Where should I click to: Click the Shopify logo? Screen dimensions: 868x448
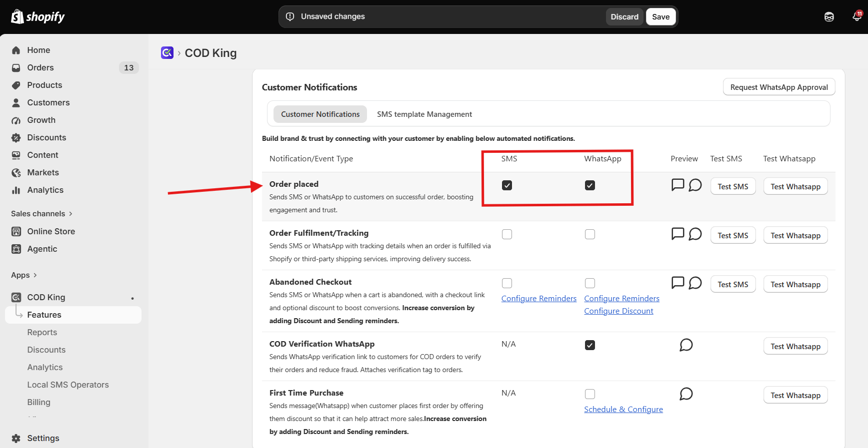(38, 16)
